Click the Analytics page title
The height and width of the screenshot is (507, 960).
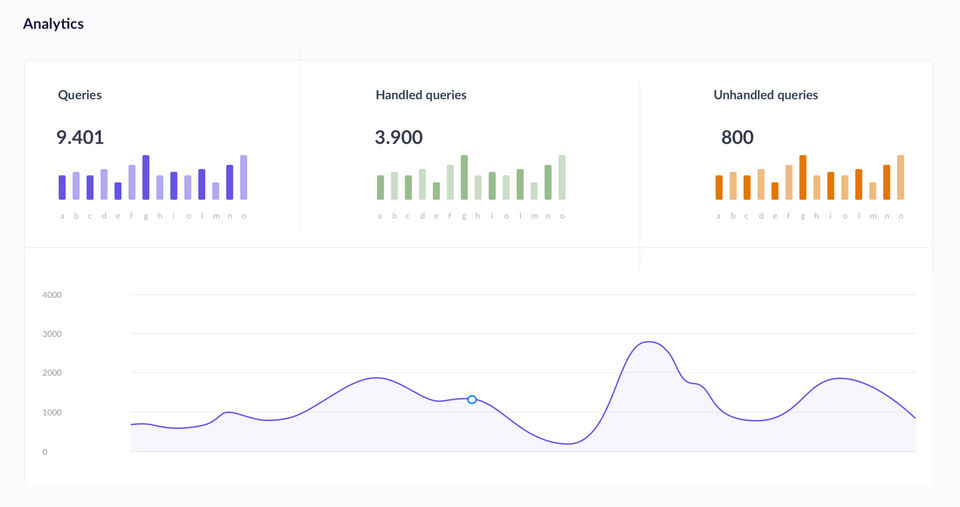[x=53, y=24]
